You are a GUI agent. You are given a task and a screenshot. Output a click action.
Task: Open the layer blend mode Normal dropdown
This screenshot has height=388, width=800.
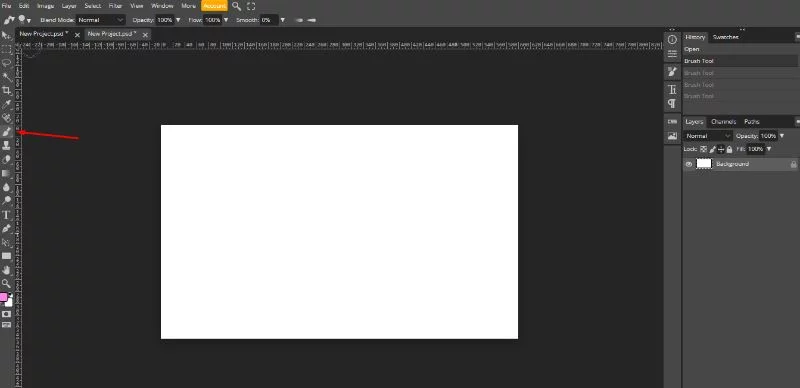708,136
